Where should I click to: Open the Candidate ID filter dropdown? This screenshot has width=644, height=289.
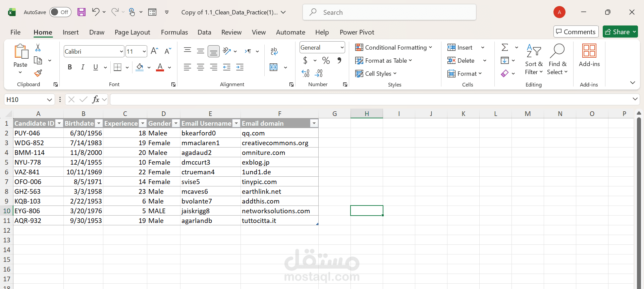pos(59,123)
